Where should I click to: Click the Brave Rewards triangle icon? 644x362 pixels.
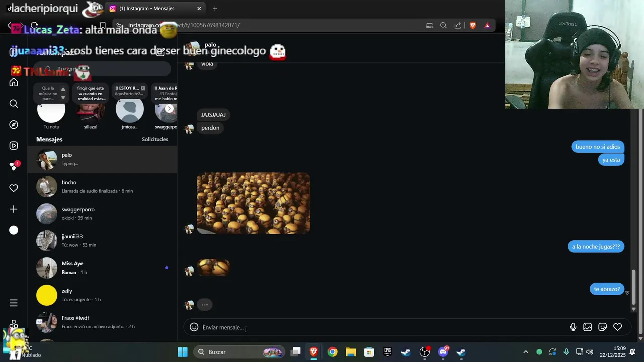tap(487, 25)
